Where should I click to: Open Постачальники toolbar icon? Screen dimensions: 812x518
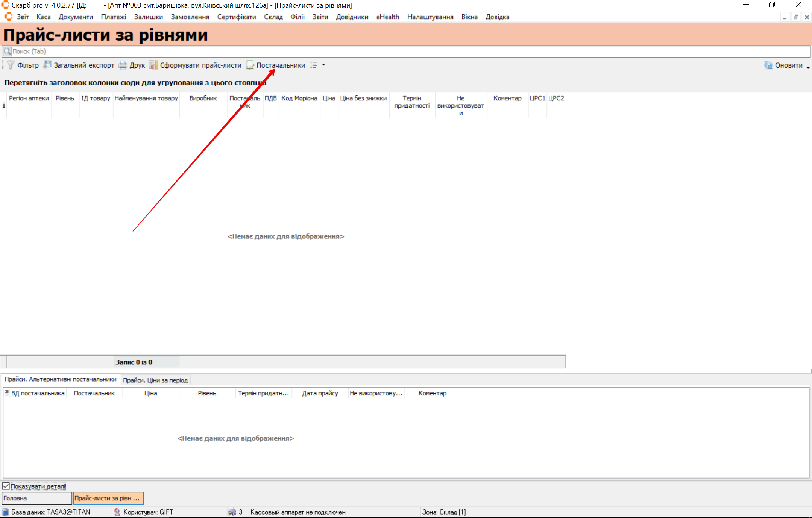250,65
